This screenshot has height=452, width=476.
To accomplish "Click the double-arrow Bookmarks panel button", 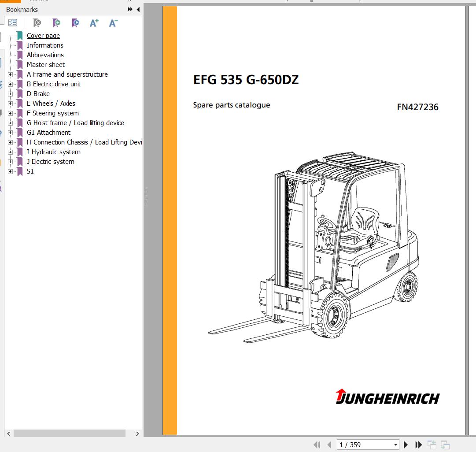I will click(x=130, y=9).
